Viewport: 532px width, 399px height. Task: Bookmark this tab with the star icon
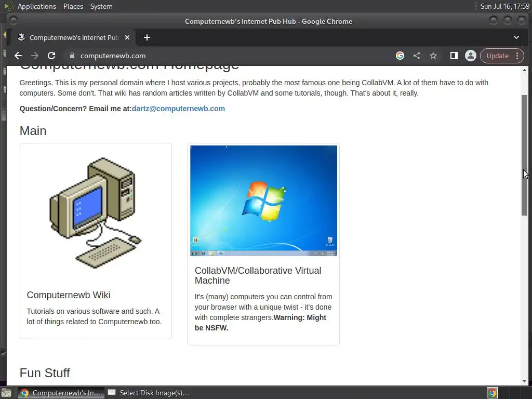pyautogui.click(x=433, y=56)
